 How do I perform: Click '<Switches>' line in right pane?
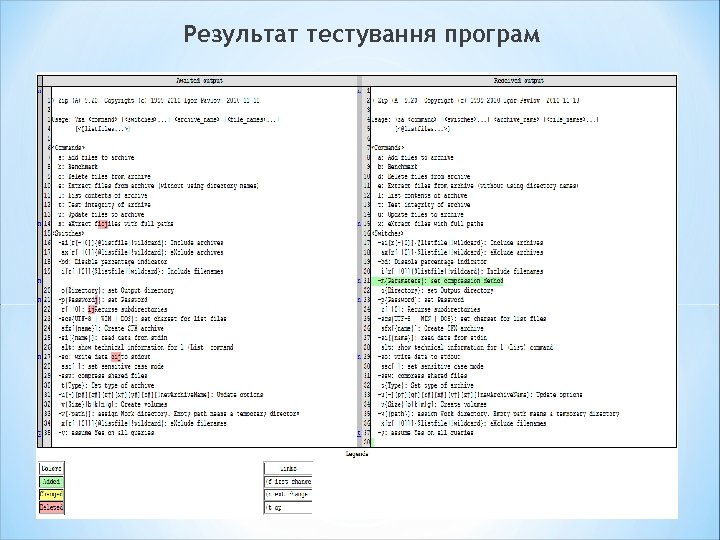point(387,233)
